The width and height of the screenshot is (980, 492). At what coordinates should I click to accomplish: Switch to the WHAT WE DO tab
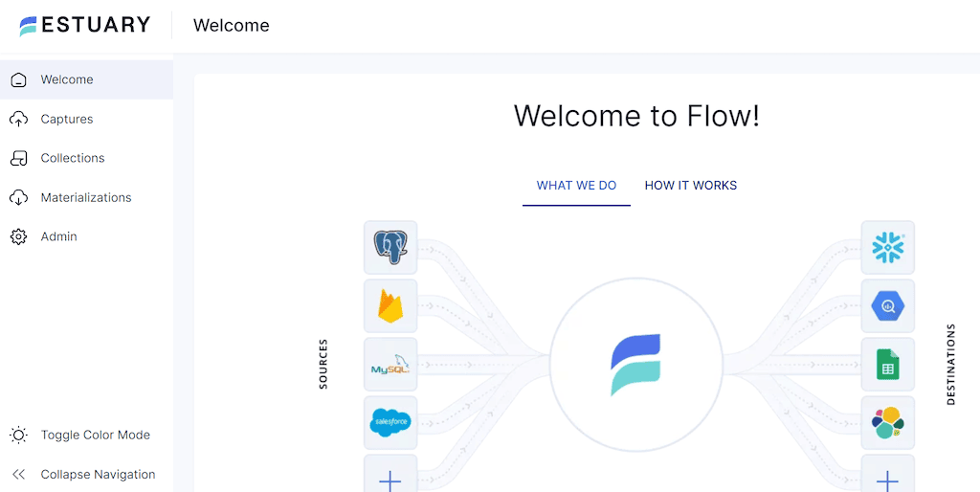(576, 186)
